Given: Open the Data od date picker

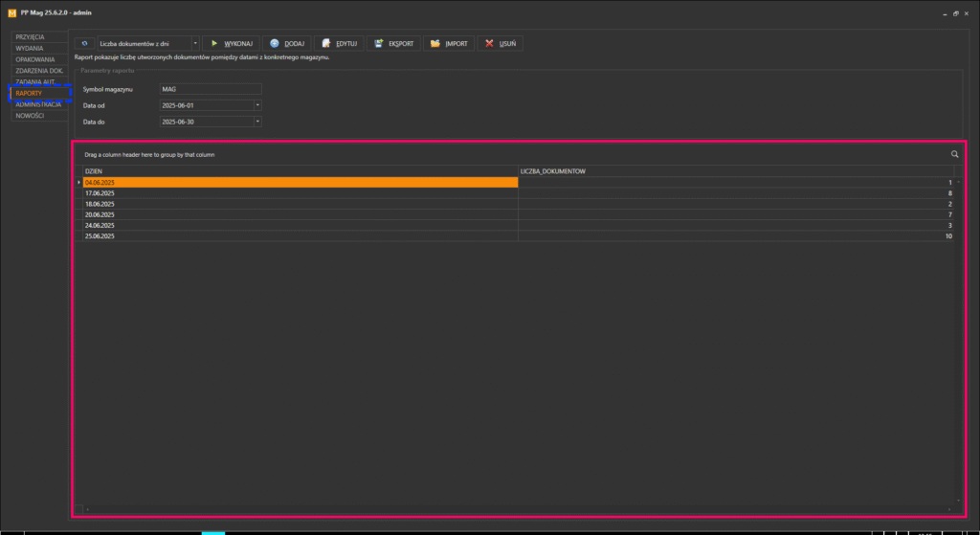Looking at the screenshot, I should click(x=257, y=105).
